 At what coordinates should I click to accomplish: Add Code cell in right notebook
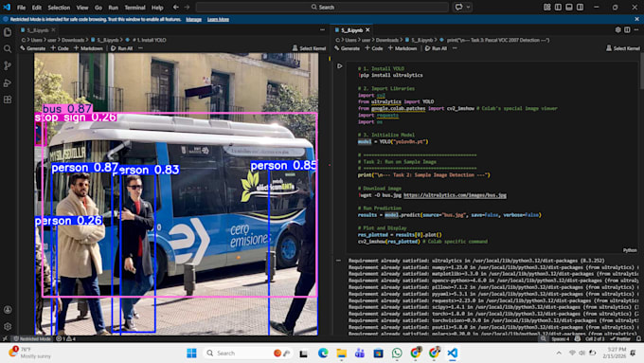coord(374,48)
